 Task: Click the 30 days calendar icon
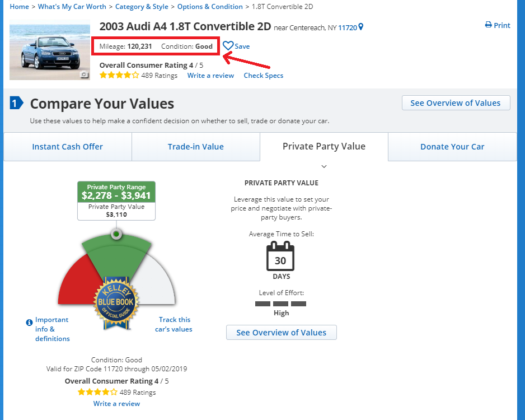point(280,256)
